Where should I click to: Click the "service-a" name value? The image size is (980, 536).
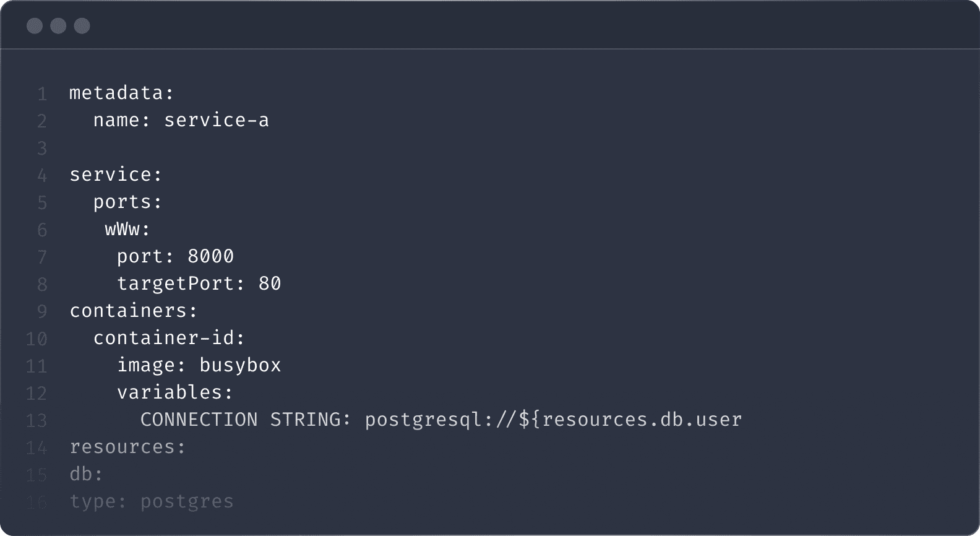pyautogui.click(x=217, y=120)
